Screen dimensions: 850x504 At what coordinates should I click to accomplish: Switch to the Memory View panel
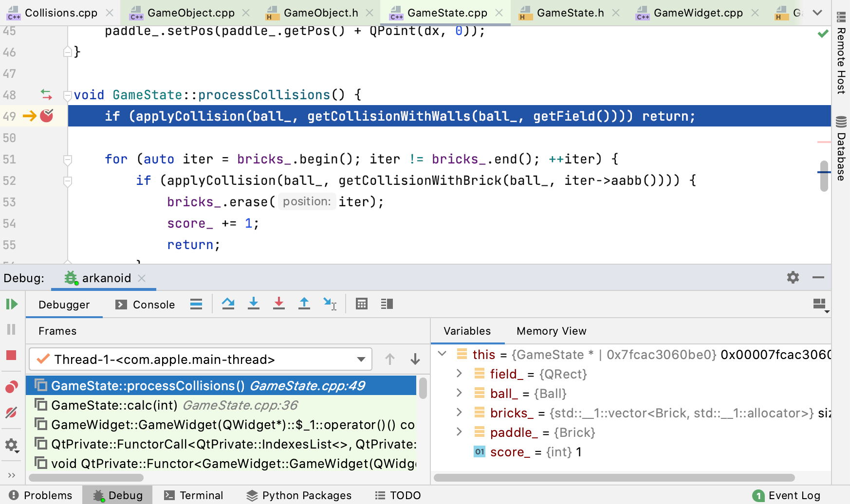(551, 331)
